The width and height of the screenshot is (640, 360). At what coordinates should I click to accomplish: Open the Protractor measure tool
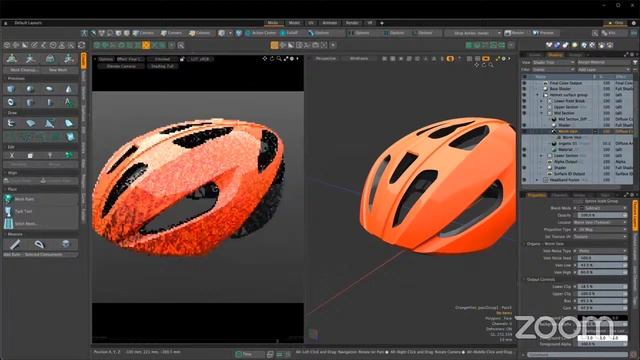(40, 244)
